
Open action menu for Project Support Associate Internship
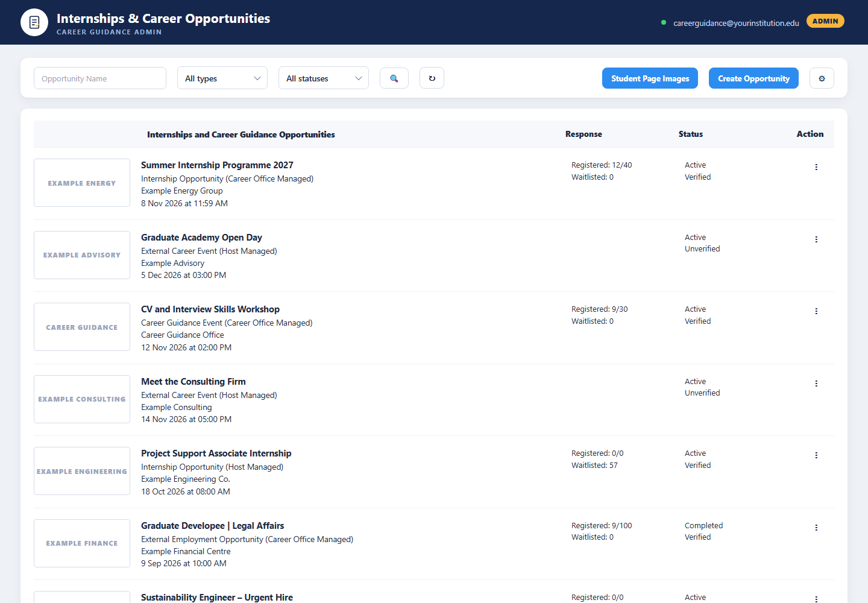pos(816,455)
